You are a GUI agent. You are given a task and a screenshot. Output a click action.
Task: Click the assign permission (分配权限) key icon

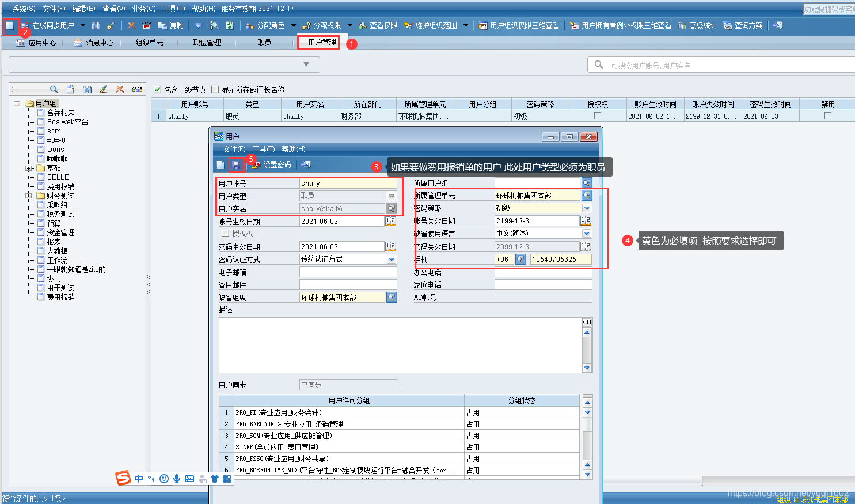click(x=306, y=25)
